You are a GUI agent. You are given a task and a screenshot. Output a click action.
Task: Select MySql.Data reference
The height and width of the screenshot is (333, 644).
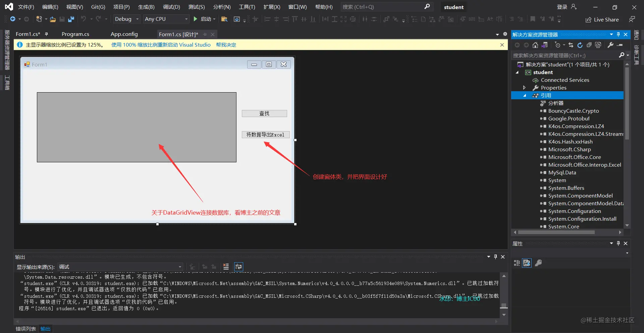562,173
